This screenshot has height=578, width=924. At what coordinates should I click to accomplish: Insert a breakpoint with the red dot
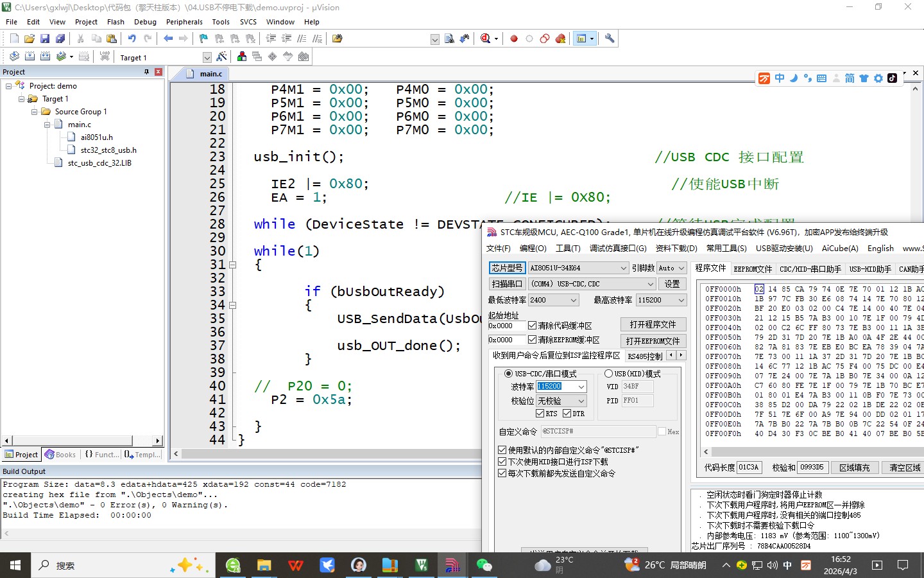[514, 39]
